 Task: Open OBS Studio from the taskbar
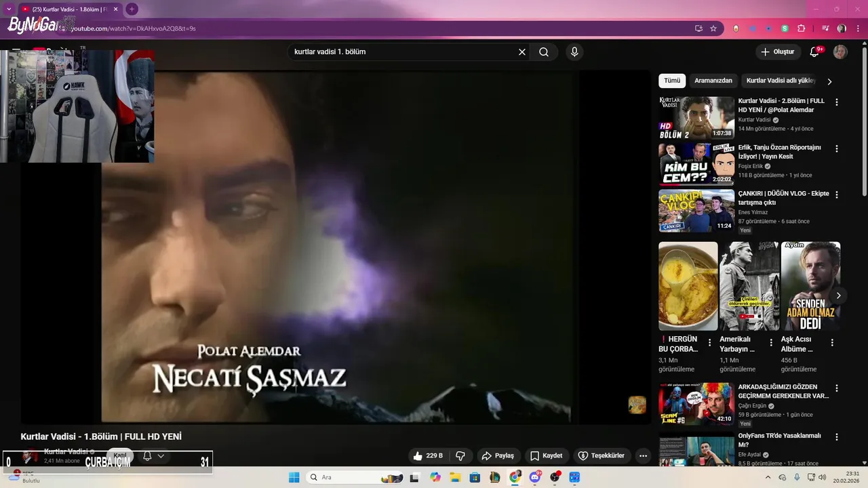(555, 477)
